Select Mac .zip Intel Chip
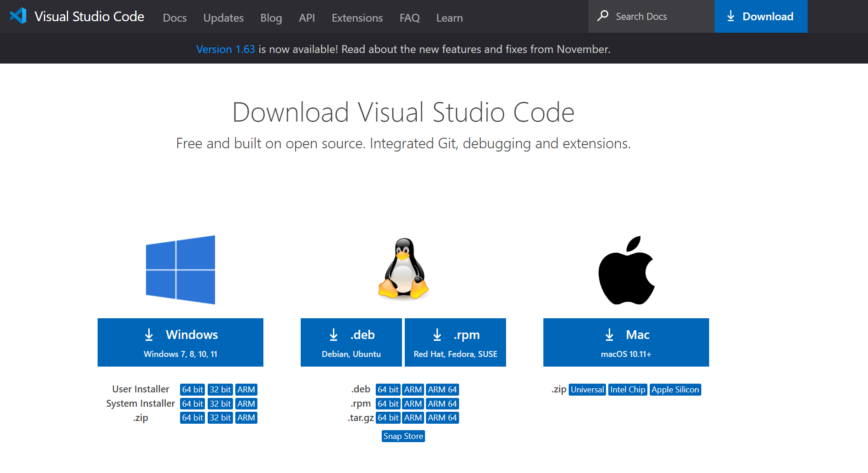 click(628, 390)
